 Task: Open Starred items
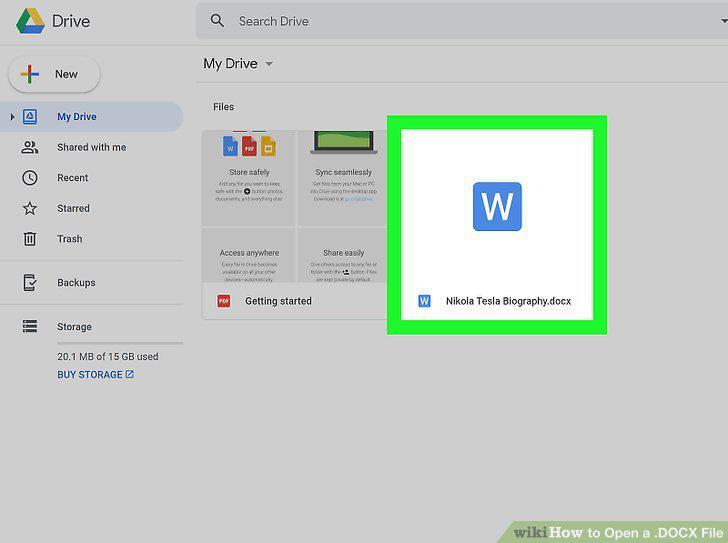tap(73, 208)
